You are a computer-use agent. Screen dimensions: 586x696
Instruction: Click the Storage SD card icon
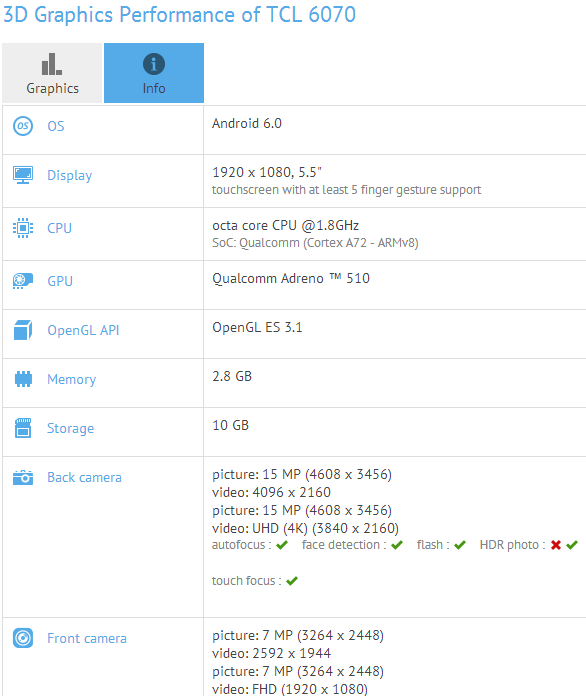pos(23,428)
